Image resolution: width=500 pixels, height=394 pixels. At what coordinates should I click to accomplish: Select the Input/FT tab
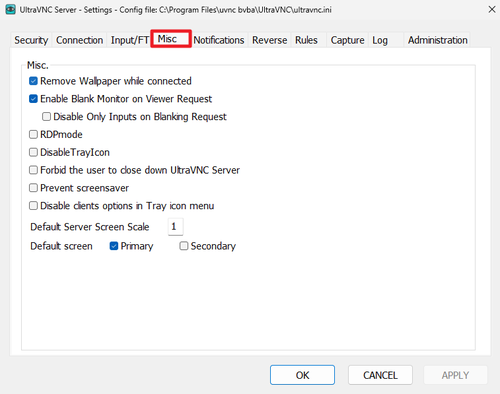pos(129,40)
